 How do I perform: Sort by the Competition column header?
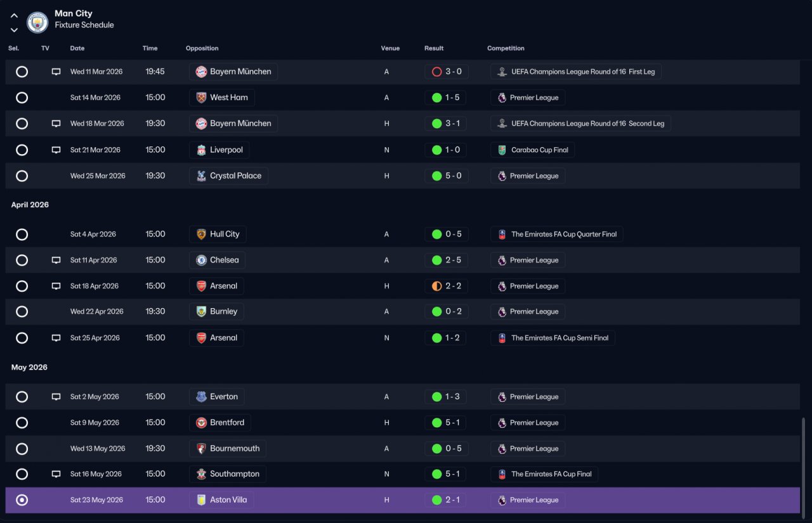pos(506,48)
